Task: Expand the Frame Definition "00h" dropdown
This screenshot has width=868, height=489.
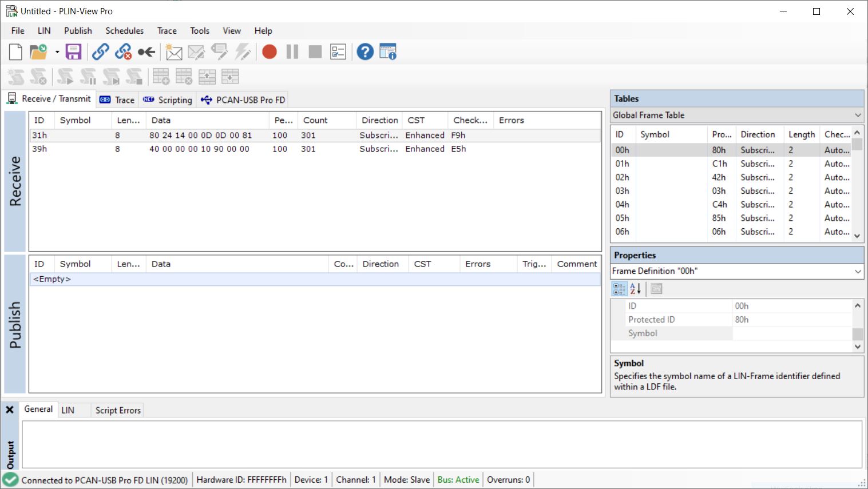Action: pyautogui.click(x=857, y=271)
